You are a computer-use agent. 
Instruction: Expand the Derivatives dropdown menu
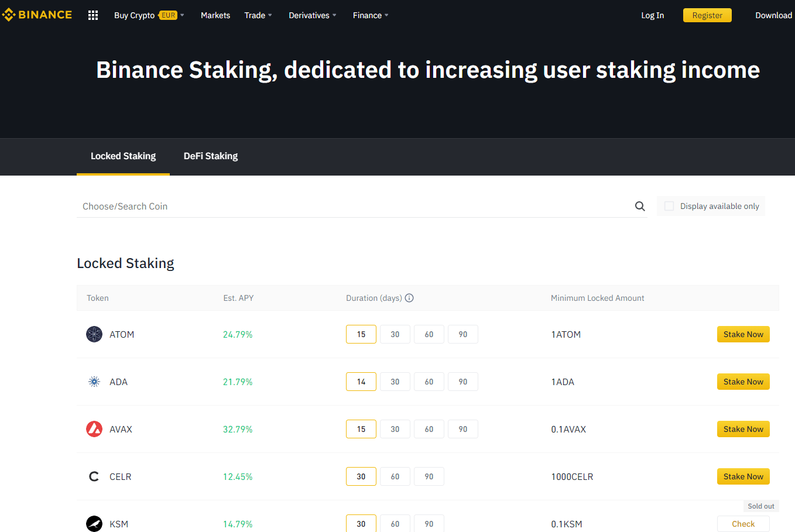[x=313, y=15]
